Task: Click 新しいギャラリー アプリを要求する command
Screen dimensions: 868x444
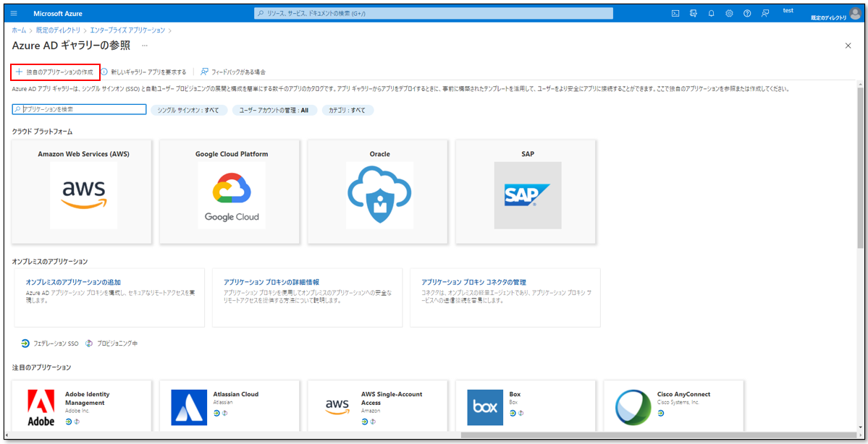Action: (144, 72)
